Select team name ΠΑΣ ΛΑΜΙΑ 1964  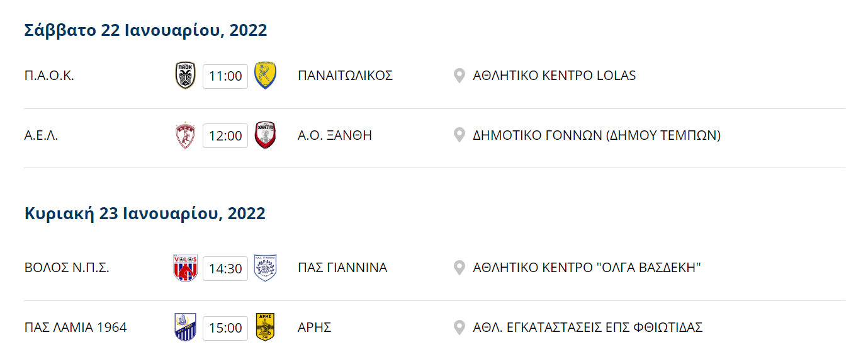point(76,328)
